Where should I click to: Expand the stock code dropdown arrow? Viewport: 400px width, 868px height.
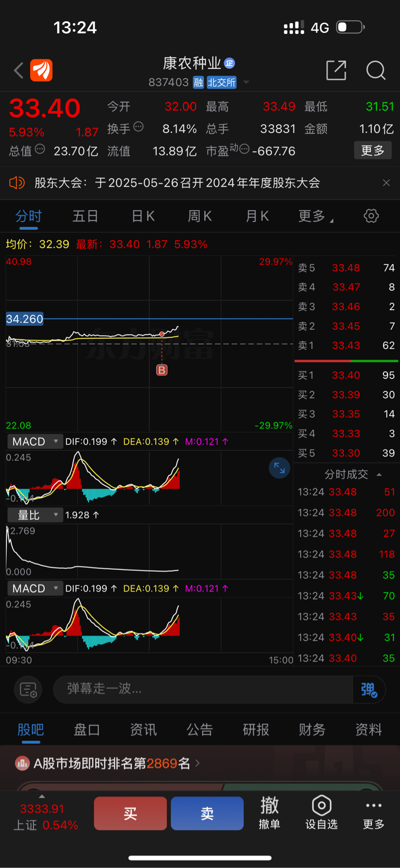pos(246,82)
